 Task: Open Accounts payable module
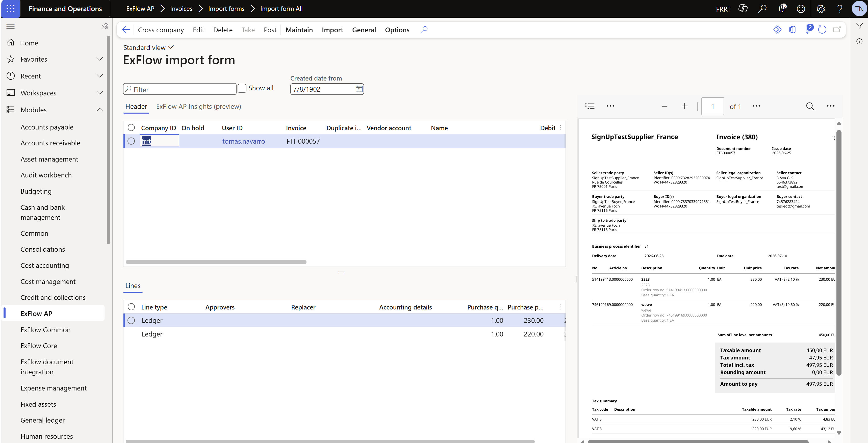coord(47,127)
